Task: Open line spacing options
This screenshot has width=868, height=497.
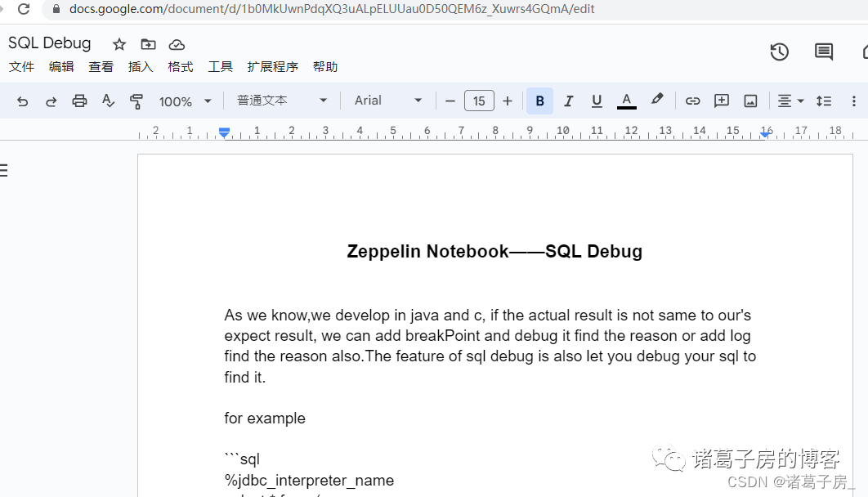Action: coord(824,101)
